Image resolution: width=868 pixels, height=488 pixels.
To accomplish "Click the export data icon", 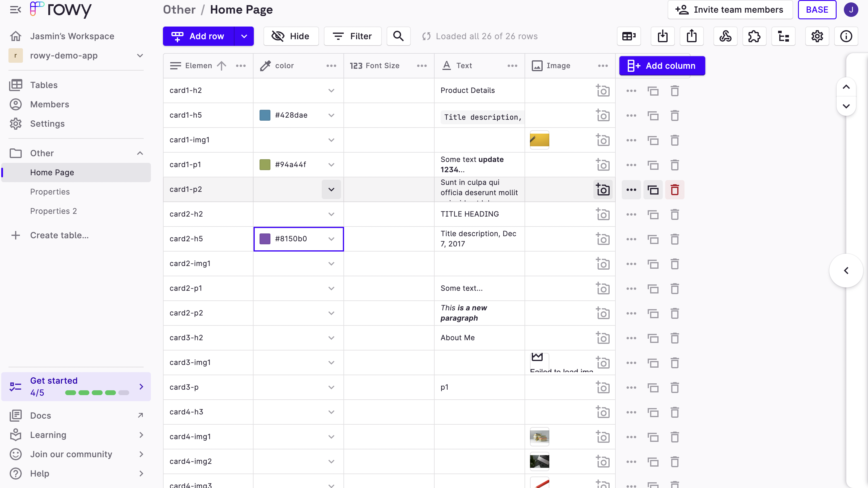I will click(691, 36).
